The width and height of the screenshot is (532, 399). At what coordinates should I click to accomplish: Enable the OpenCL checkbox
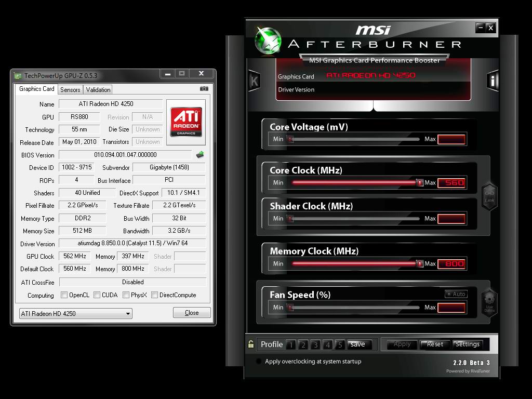64,295
